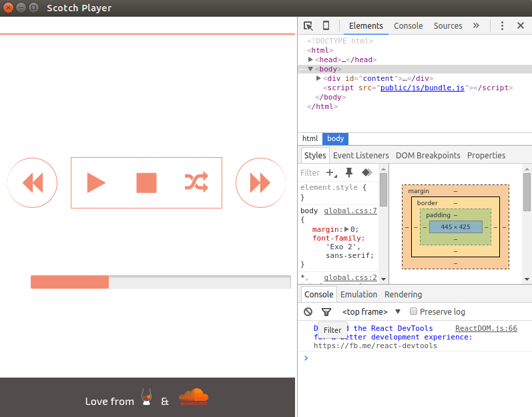Open the DevTools Console tab at top
The height and width of the screenshot is (417, 532).
(x=408, y=26)
